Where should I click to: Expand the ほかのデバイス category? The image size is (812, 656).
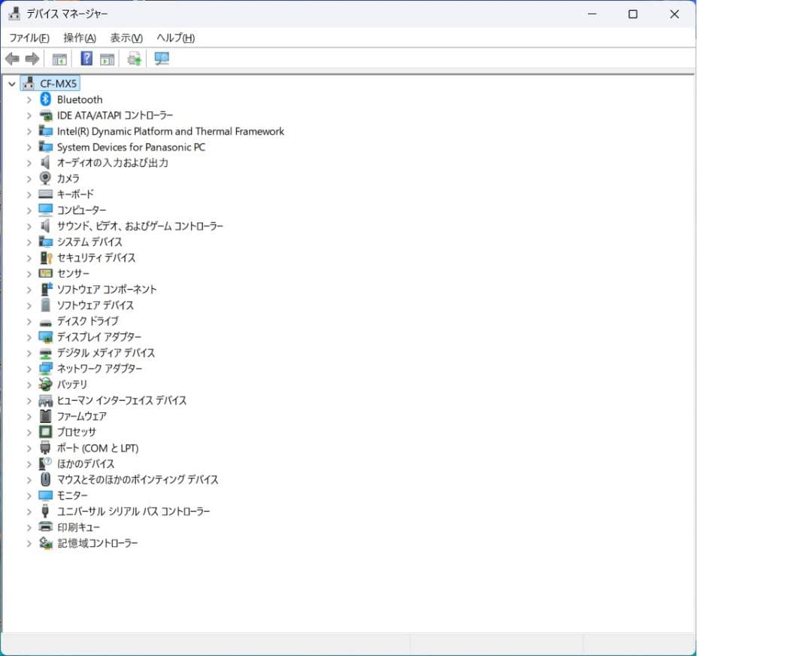click(x=29, y=463)
